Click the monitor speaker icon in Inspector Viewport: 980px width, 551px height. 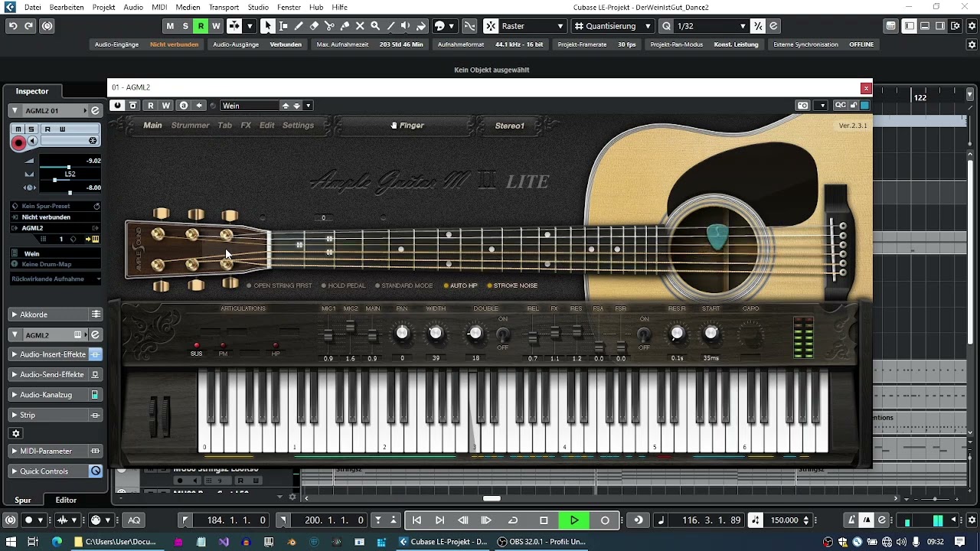coord(32,142)
